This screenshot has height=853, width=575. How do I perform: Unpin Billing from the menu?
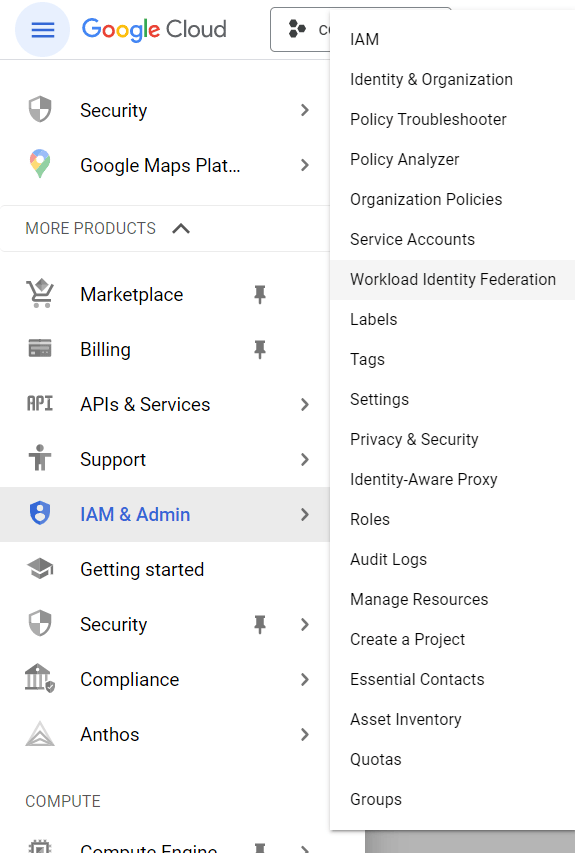[x=260, y=349]
